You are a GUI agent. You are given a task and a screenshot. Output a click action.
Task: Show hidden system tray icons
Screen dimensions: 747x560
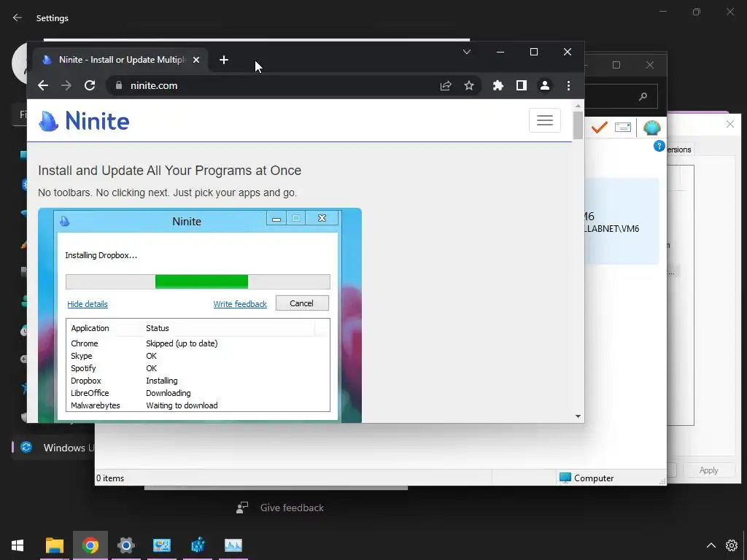pos(711,545)
